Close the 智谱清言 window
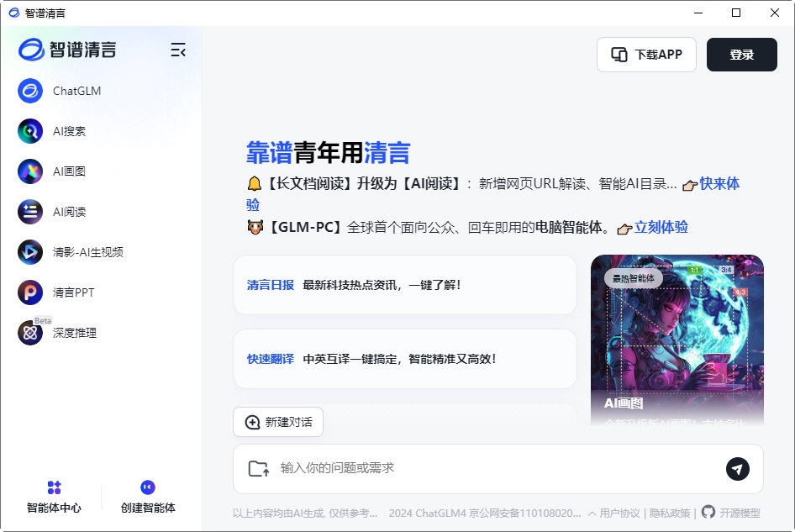The width and height of the screenshot is (795, 532). pos(774,13)
